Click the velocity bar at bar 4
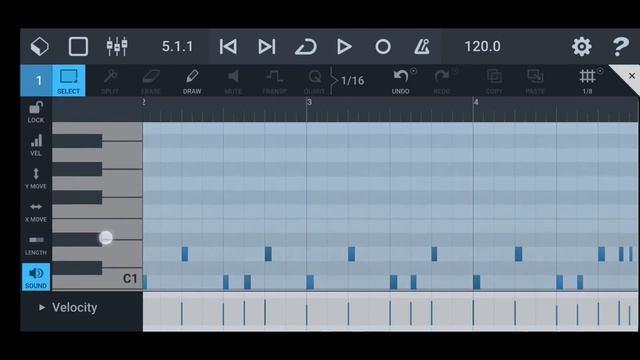Image resolution: width=640 pixels, height=360 pixels. click(x=473, y=312)
